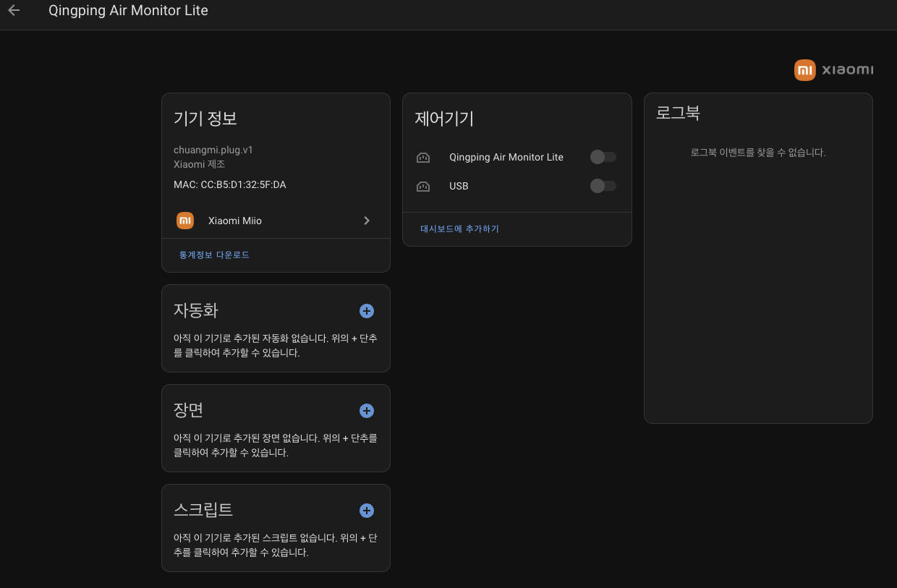Click the Xiaomi Miio integration icon
The width and height of the screenshot is (897, 588).
[185, 221]
